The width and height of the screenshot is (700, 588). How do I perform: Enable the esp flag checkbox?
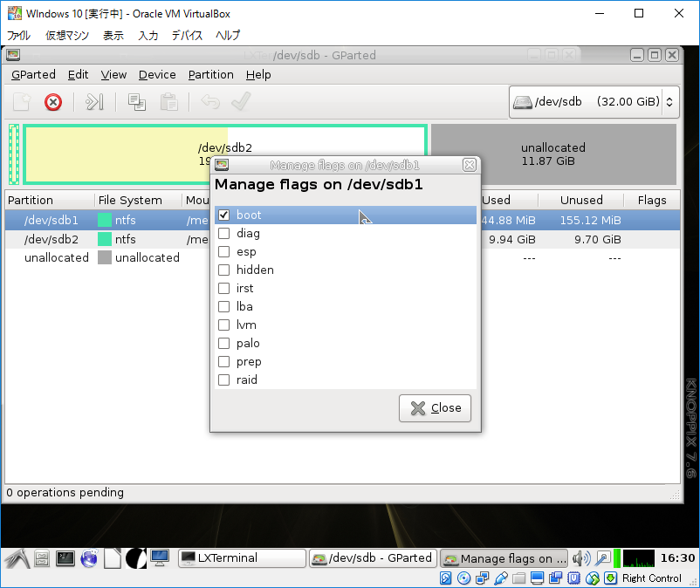tap(223, 251)
